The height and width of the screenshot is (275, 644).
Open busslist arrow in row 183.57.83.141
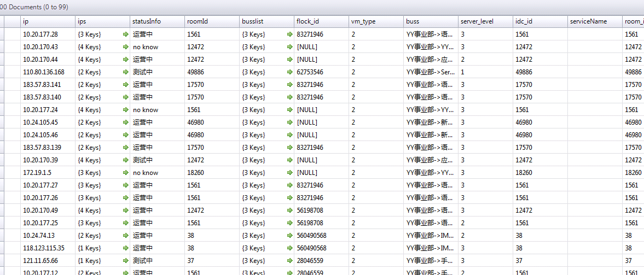click(289, 85)
